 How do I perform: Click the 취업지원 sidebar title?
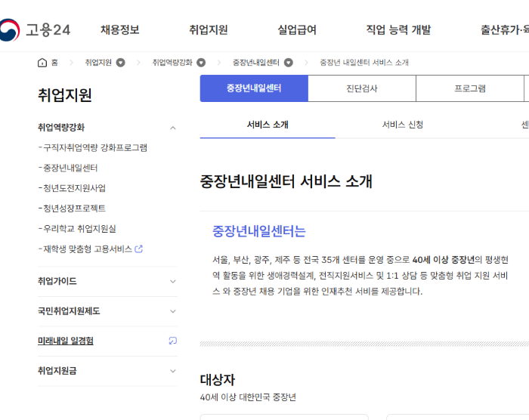click(65, 94)
